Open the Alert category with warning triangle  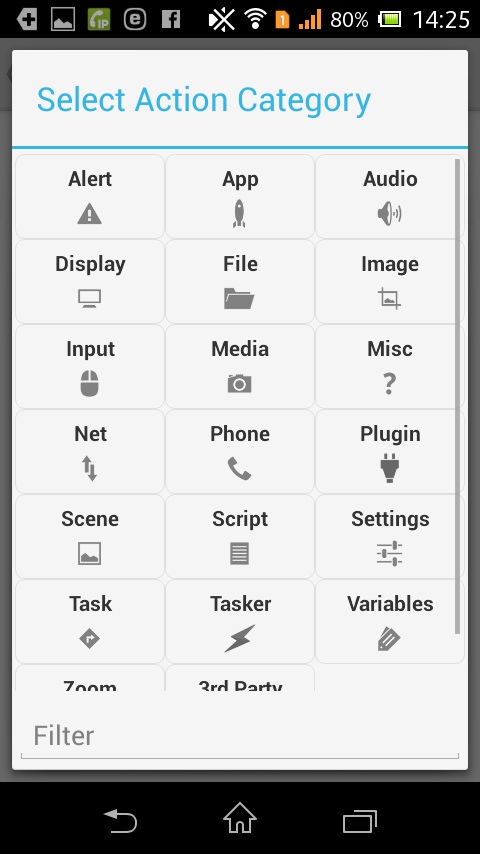[x=90, y=197]
